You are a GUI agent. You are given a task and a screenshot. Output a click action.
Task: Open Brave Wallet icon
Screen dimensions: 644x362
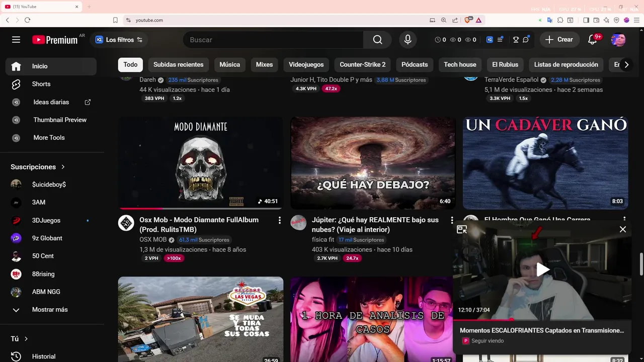click(x=596, y=20)
